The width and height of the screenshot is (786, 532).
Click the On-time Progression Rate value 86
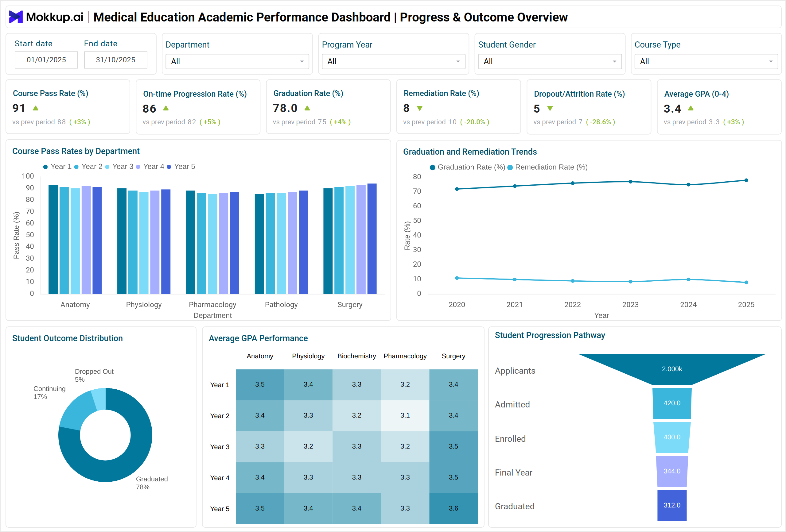click(x=149, y=109)
